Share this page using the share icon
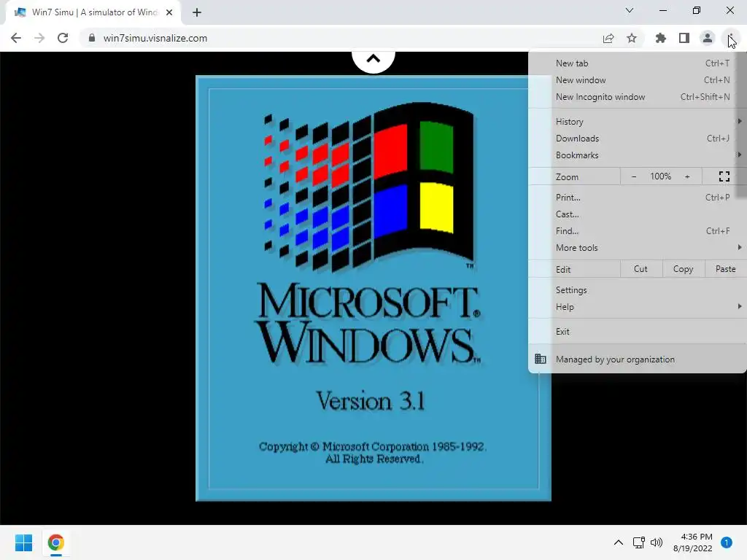747x560 pixels. coord(608,38)
